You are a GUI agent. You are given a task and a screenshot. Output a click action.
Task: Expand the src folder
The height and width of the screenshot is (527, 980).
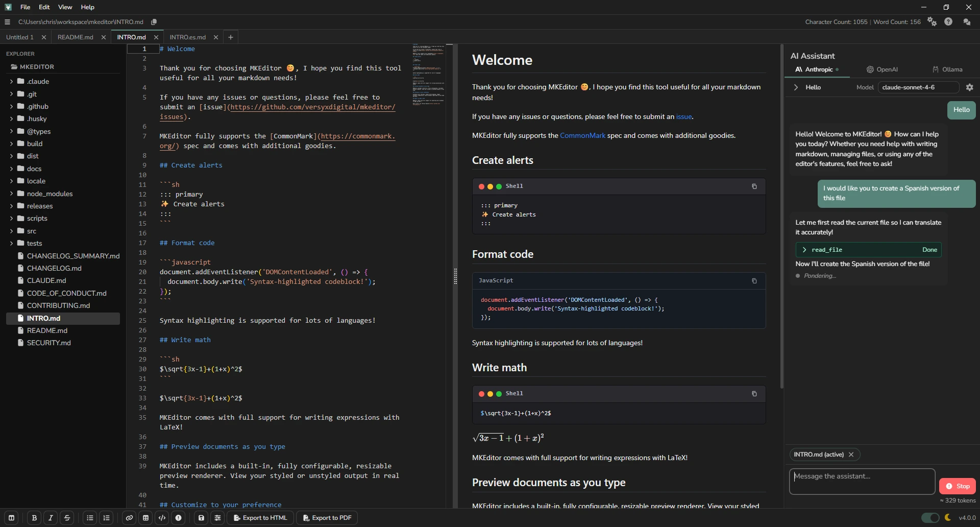click(11, 231)
